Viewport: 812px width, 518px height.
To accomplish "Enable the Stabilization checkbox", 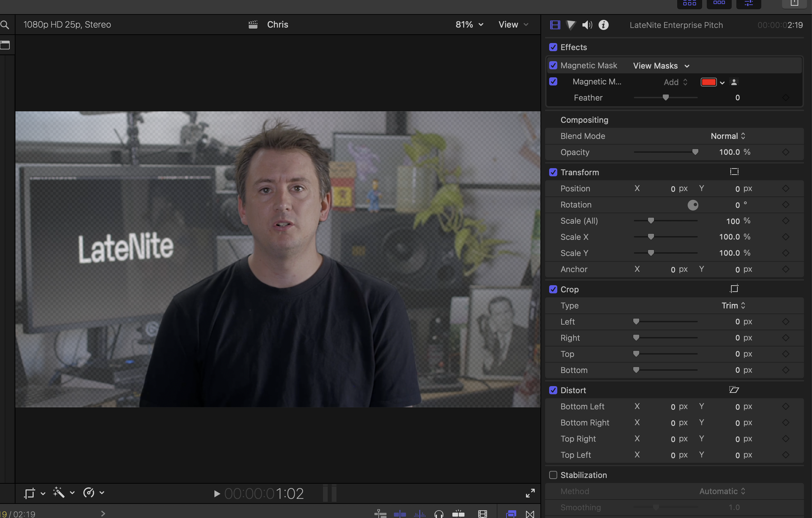I will click(553, 475).
